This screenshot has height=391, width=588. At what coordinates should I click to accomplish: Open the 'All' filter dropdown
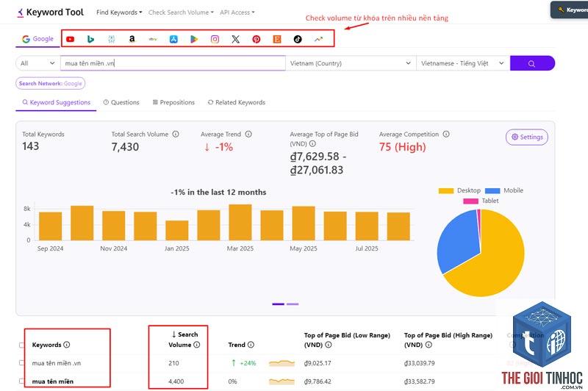[38, 63]
